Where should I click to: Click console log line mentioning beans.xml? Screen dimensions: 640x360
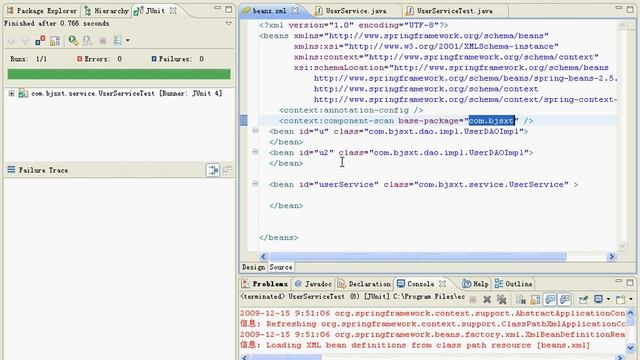point(415,345)
